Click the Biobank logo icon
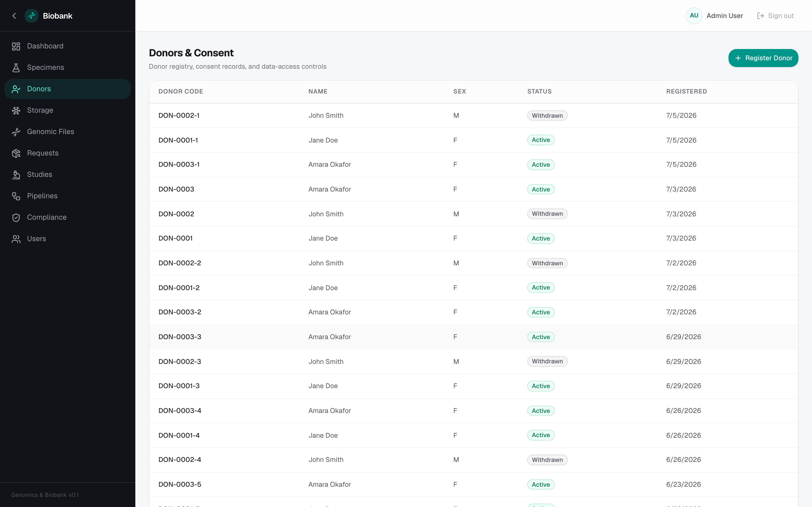812x507 pixels. pyautogui.click(x=32, y=16)
